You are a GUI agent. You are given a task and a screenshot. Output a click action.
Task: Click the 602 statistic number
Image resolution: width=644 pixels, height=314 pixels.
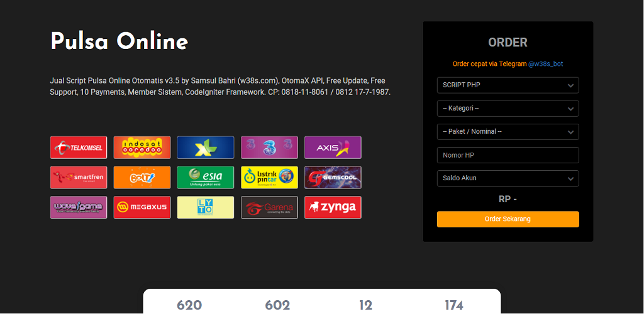pos(277,305)
